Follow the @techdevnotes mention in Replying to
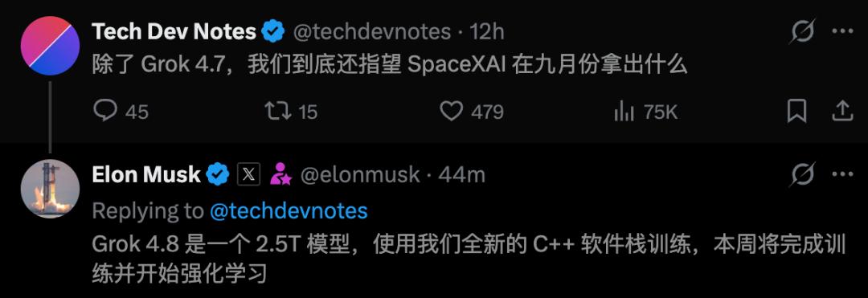This screenshot has width=868, height=298. tap(289, 210)
